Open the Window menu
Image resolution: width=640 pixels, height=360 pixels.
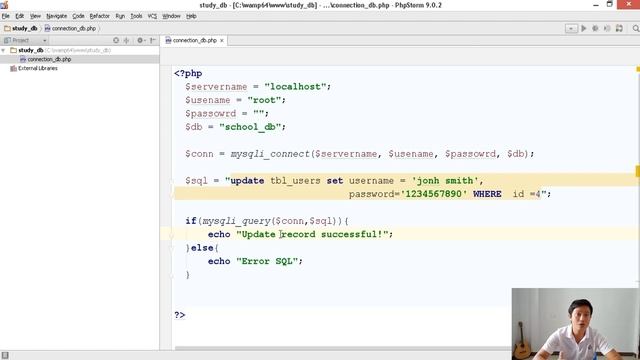tap(171, 16)
